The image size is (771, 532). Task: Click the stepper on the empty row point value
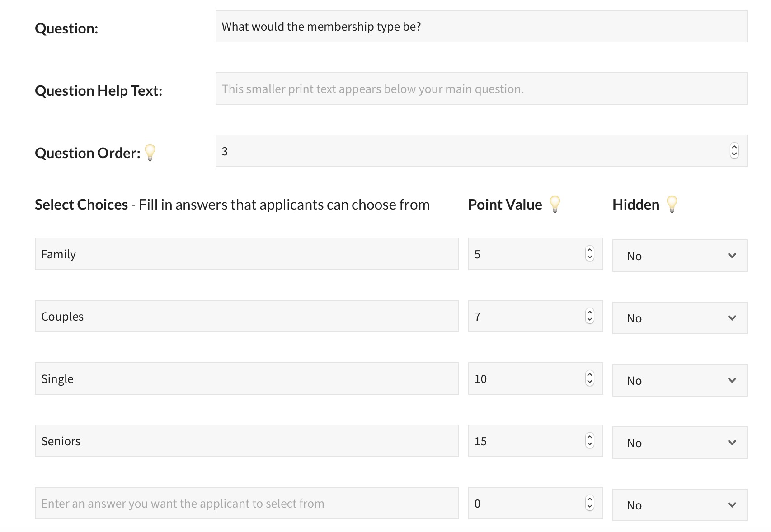click(589, 503)
